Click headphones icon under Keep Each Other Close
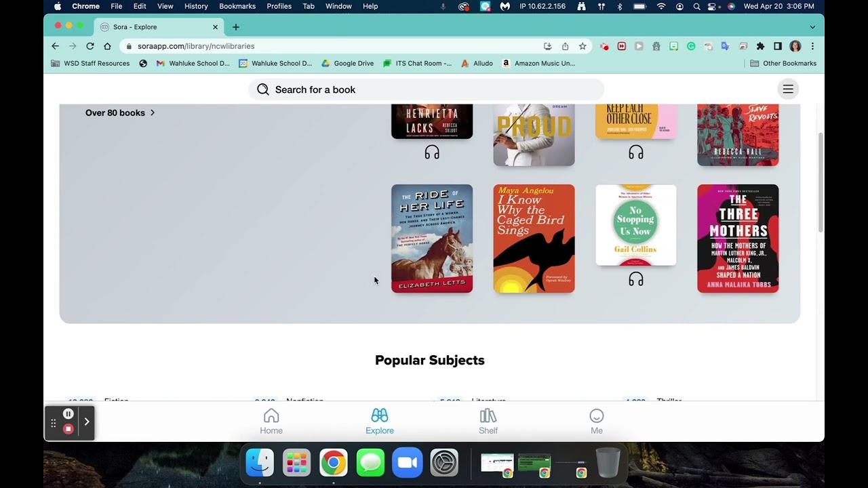This screenshot has width=868, height=488. tap(636, 152)
